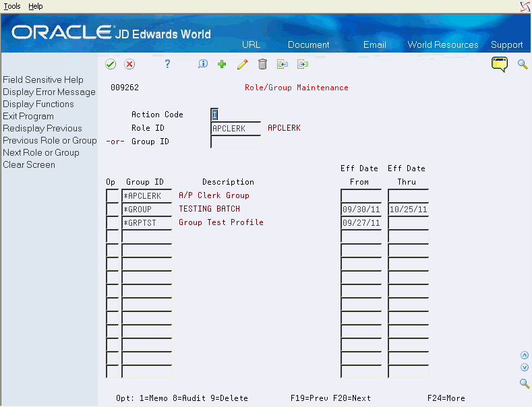The height and width of the screenshot is (407, 532).
Task: Click the Op field for *GROUP row
Action: [x=113, y=210]
